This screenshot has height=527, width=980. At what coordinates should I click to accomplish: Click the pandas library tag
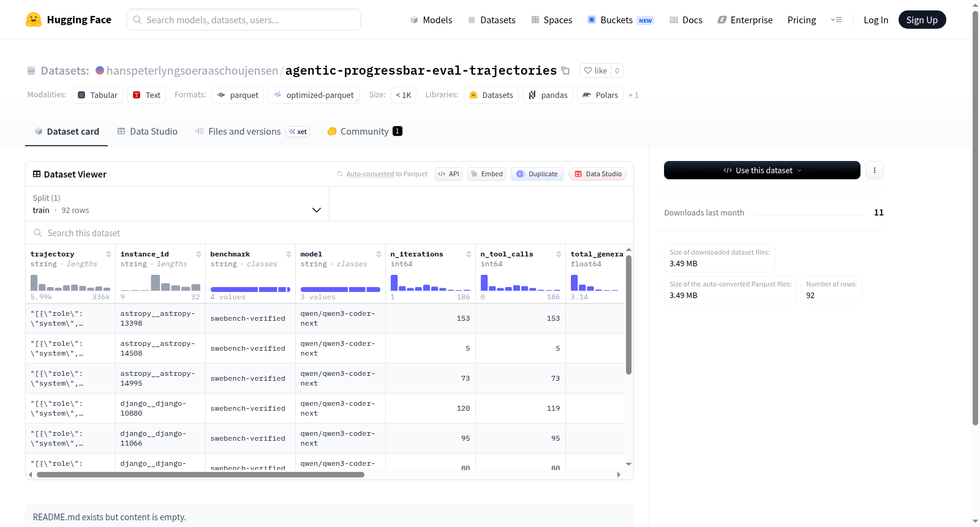tap(548, 95)
